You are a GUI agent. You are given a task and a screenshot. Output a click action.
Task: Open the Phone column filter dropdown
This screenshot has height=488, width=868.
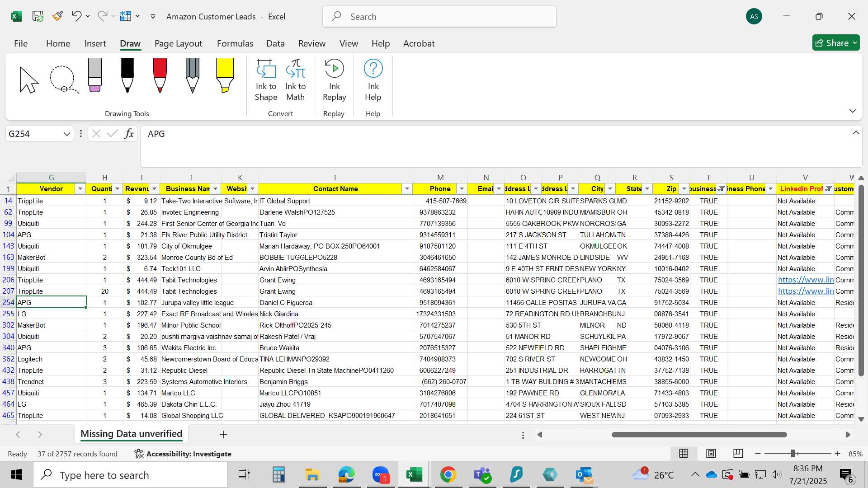pyautogui.click(x=462, y=188)
